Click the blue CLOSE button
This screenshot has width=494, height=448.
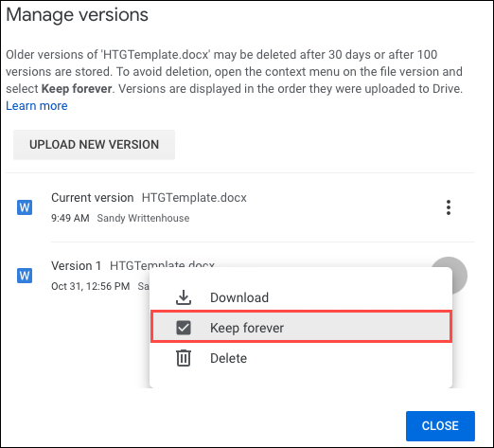(x=440, y=426)
